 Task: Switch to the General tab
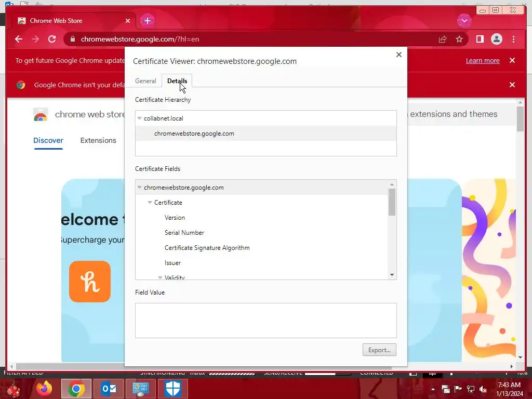click(x=145, y=81)
